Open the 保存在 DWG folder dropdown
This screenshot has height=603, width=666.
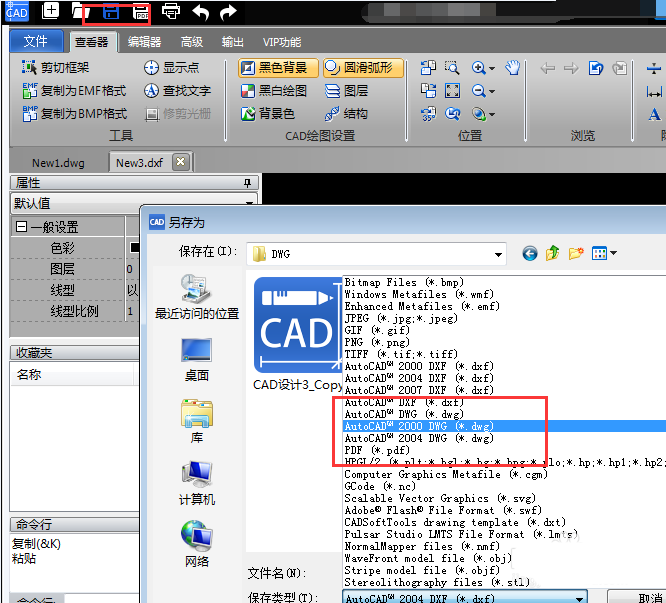(x=498, y=254)
